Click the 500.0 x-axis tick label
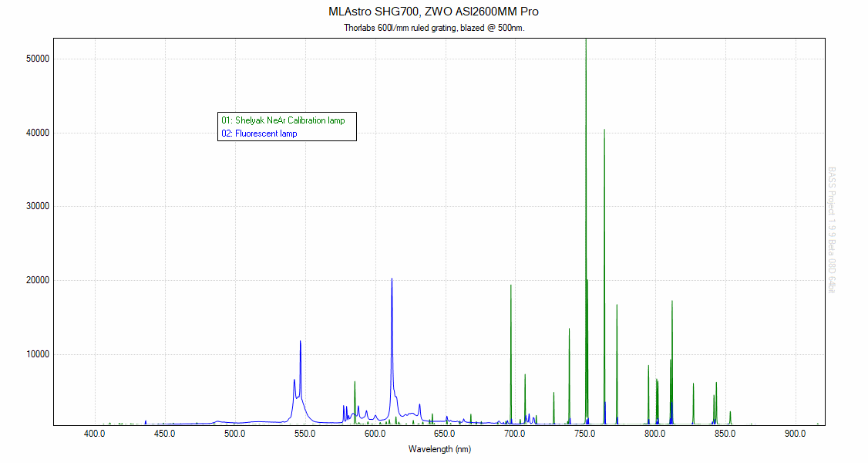Image resolution: width=868 pixels, height=463 pixels. pos(234,434)
